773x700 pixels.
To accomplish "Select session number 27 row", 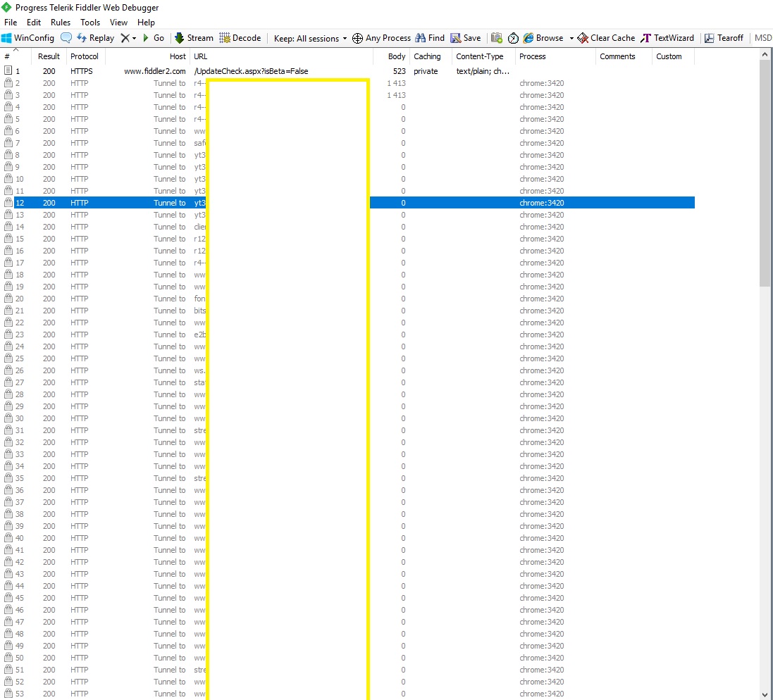I will [347, 382].
